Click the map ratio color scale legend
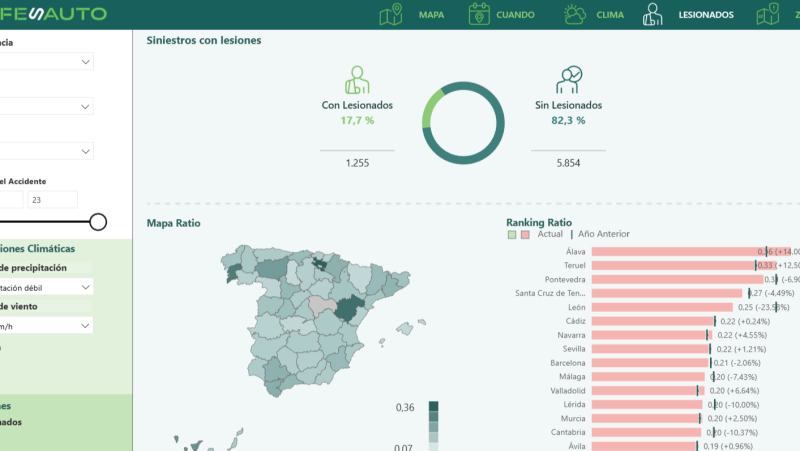Screen dimensions: 800x451 [x=434, y=425]
